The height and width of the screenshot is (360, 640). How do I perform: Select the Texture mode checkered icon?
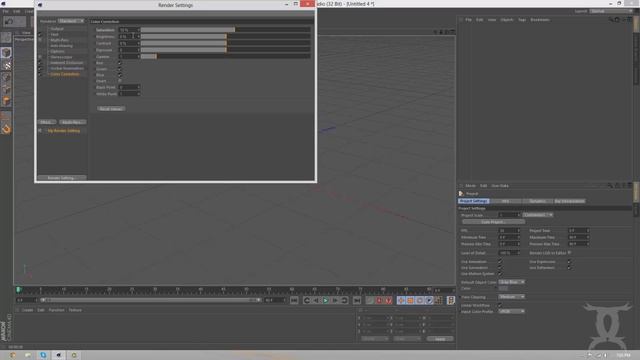tap(6, 65)
